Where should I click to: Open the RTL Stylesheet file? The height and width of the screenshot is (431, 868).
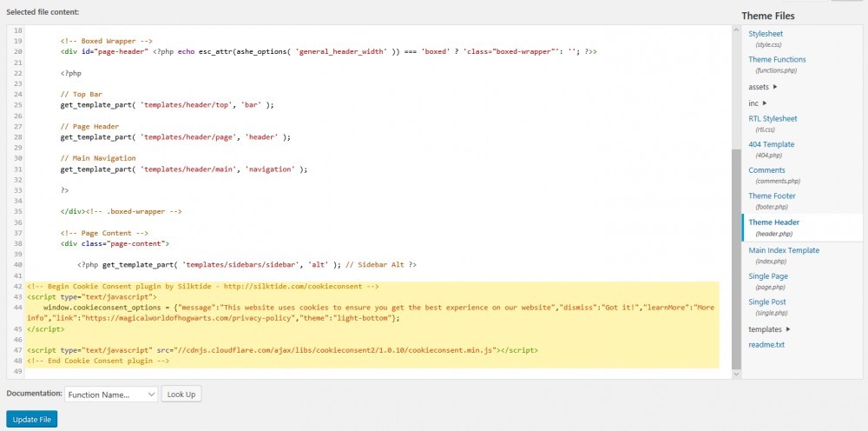coord(773,118)
